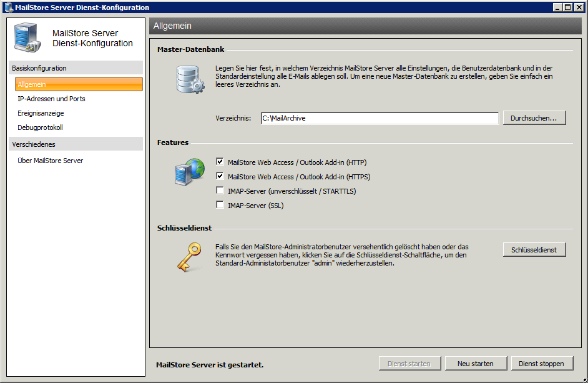Click Neu starten to restart service
The width and height of the screenshot is (588, 383).
[475, 364]
